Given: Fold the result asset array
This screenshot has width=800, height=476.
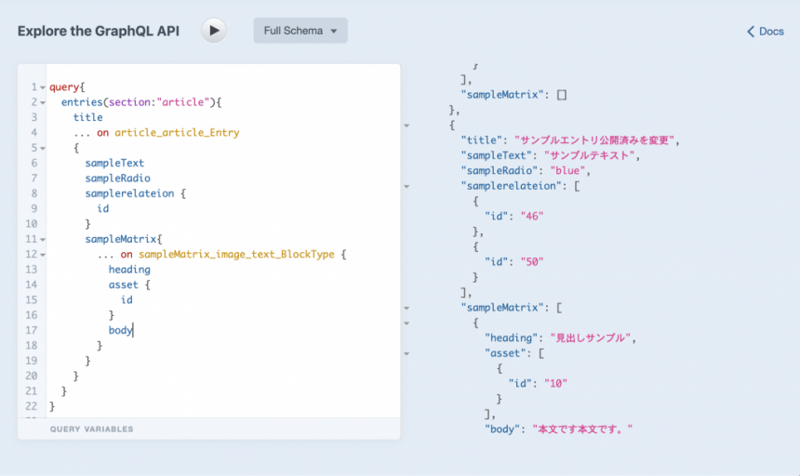Looking at the screenshot, I should point(406,353).
